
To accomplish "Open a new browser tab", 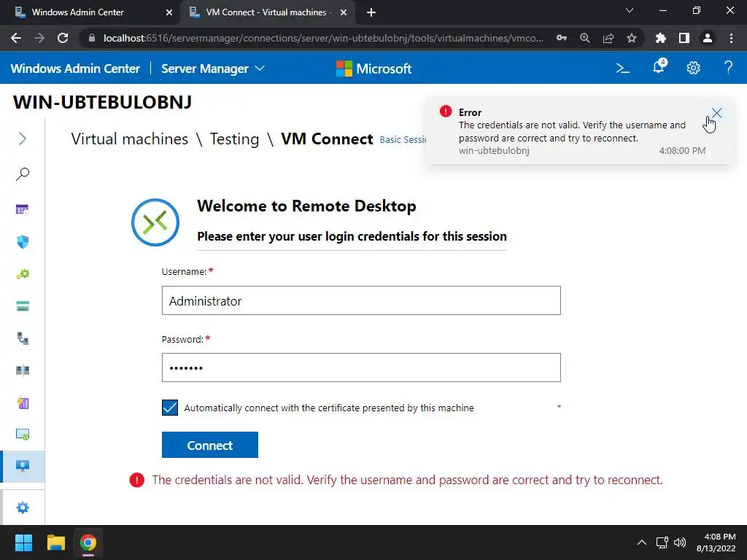I will click(x=371, y=12).
